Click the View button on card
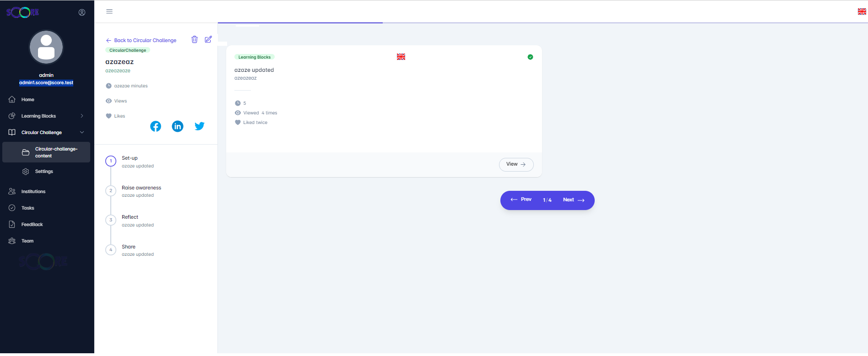The image size is (868, 356). coord(516,165)
